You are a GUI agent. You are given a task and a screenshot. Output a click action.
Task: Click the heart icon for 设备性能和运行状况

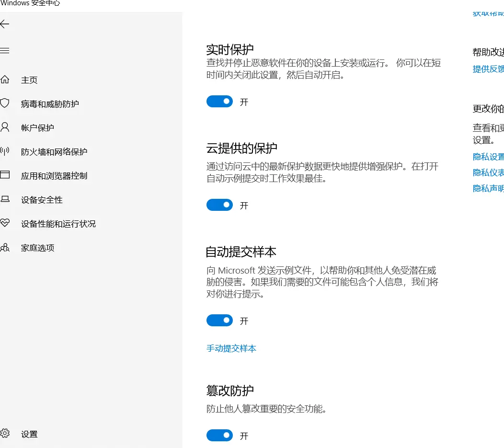pos(4,223)
